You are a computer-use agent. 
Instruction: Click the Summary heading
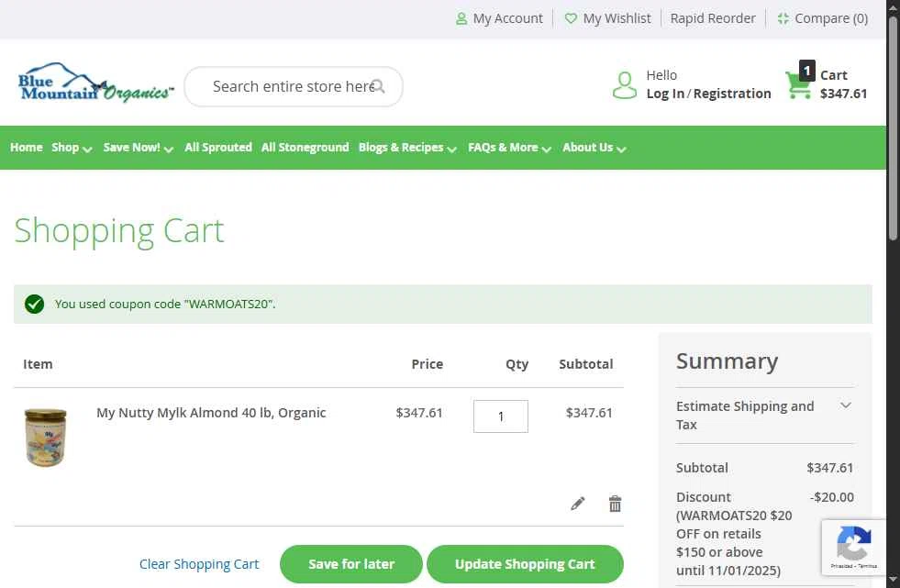point(728,361)
